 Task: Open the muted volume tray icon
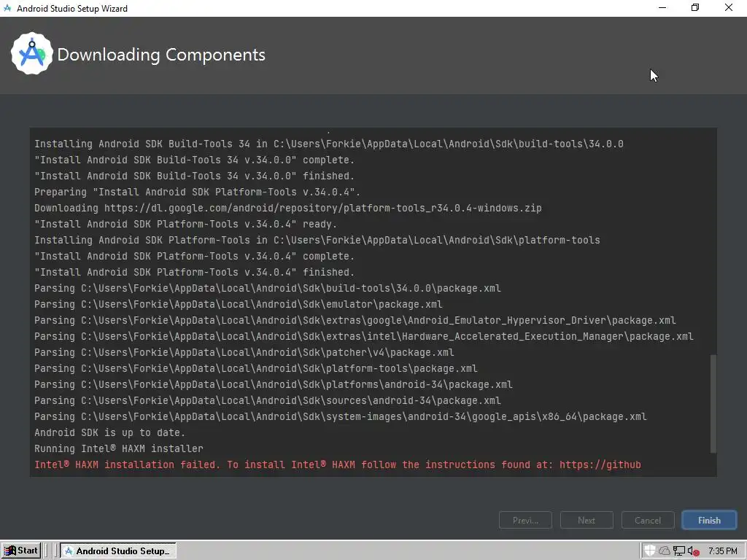tap(693, 551)
